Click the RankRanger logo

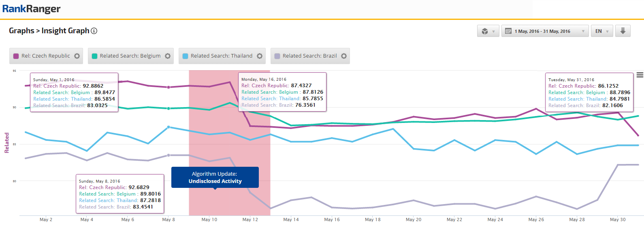pos(31,9)
